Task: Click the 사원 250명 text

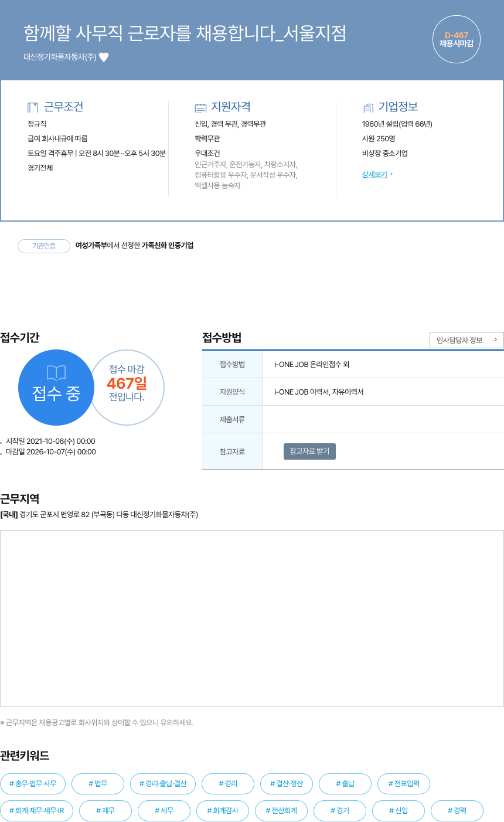Action: coord(379,138)
